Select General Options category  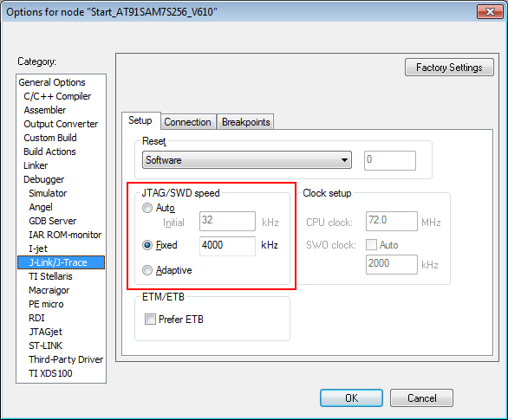[52, 82]
